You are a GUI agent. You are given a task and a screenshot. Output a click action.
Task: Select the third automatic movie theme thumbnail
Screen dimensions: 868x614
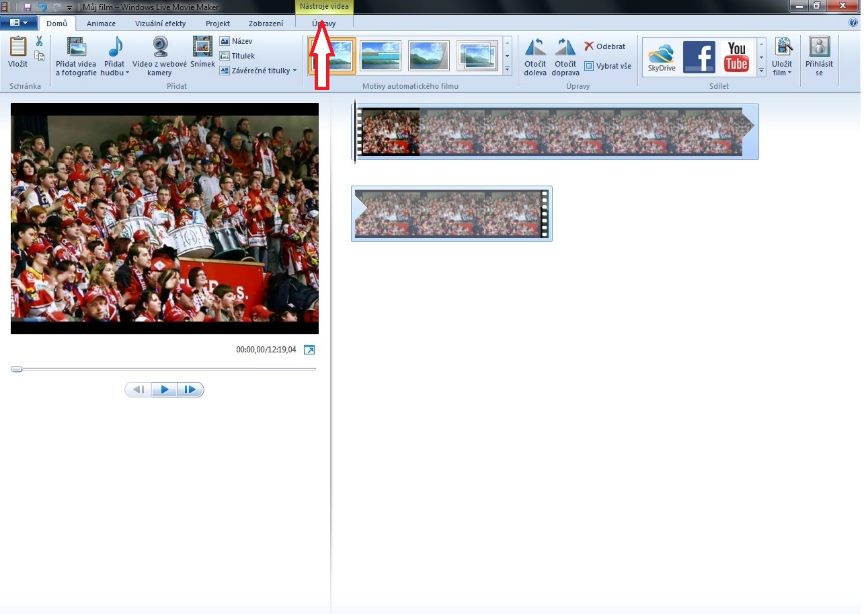tap(428, 55)
